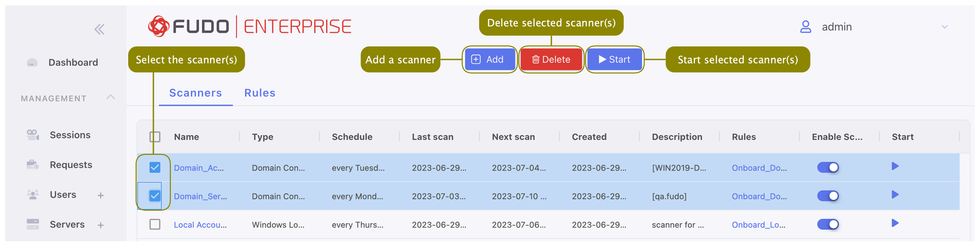Image resolution: width=980 pixels, height=249 pixels.
Task: Select the Sessions icon in sidebar
Action: (x=33, y=134)
